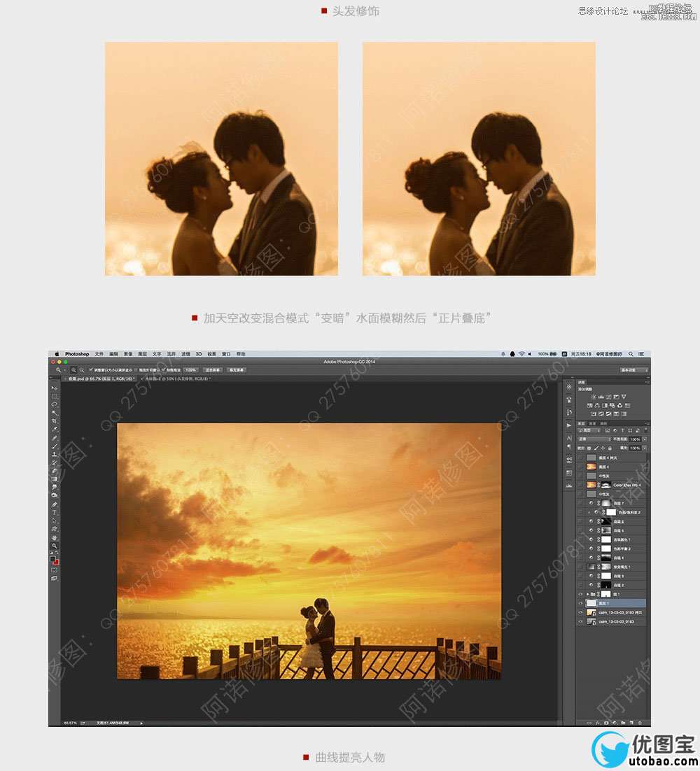Select the Path Selection arrow tool
The image size is (700, 771).
coord(54,521)
